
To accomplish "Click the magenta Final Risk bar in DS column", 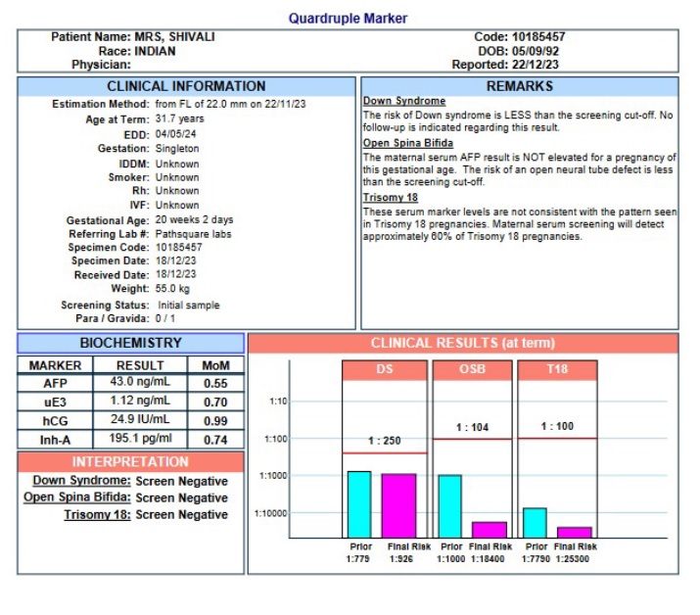I will point(398,504).
